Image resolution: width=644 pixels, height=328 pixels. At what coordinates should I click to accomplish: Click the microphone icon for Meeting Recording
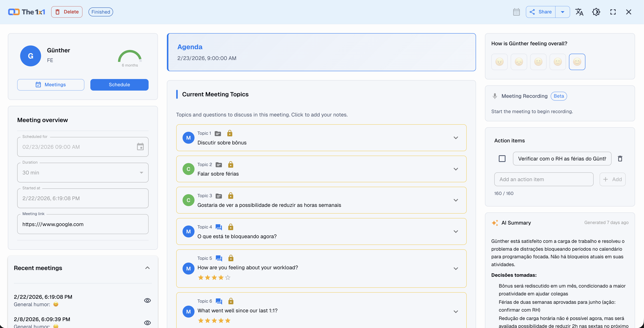pos(495,96)
